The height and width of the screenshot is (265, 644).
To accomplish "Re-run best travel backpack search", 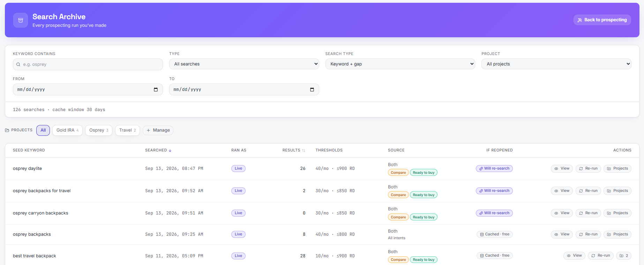I will click(x=601, y=256).
